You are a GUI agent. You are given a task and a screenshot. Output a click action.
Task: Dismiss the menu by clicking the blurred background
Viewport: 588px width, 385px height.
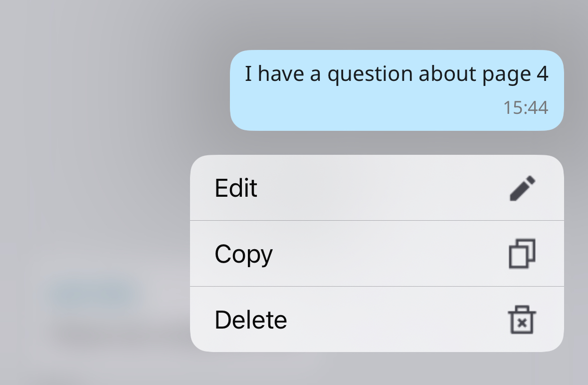tap(94, 150)
